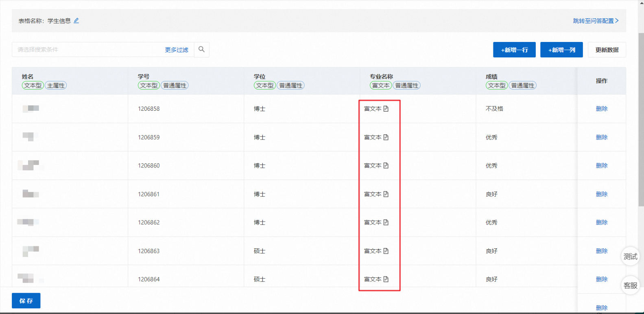The width and height of the screenshot is (644, 314).
Task: Open rich text document icon for 1206864
Action: (x=386, y=279)
